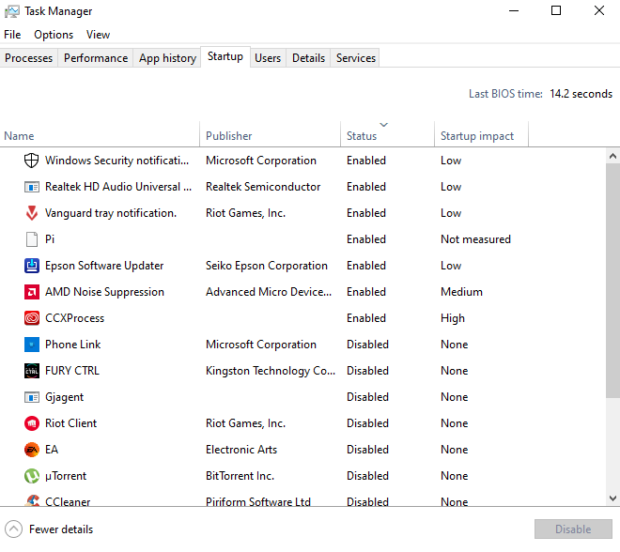Open the View menu
Viewport: 620px width, 552px height.
[x=98, y=35]
